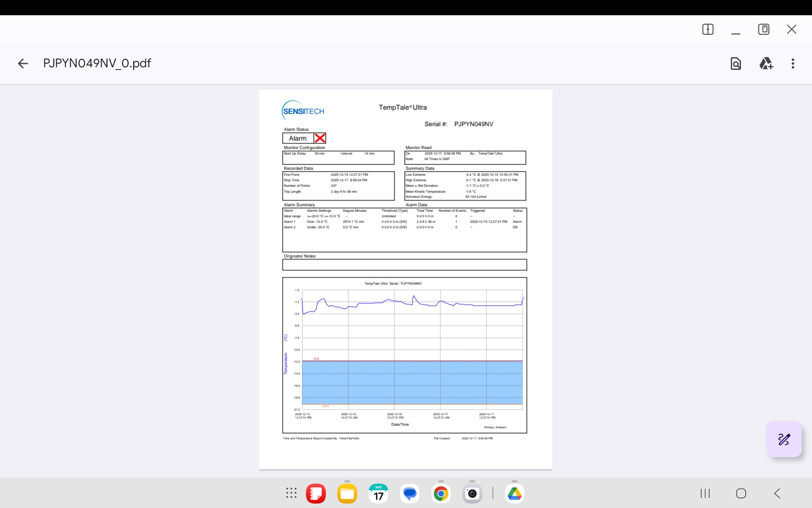The image size is (812, 508).
Task: Tap the pen annotate floating button
Action: coord(784,439)
